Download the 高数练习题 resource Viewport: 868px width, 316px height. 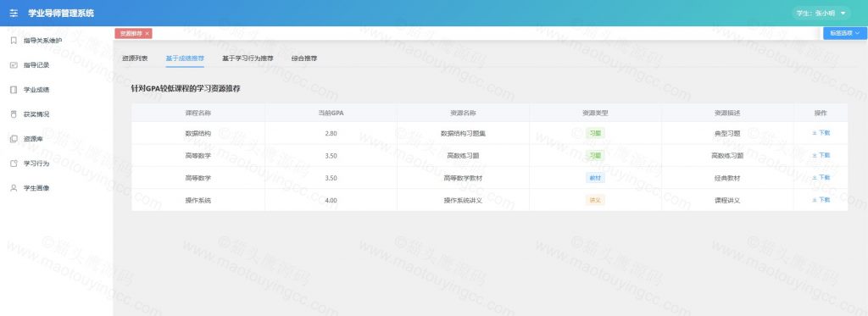821,156
